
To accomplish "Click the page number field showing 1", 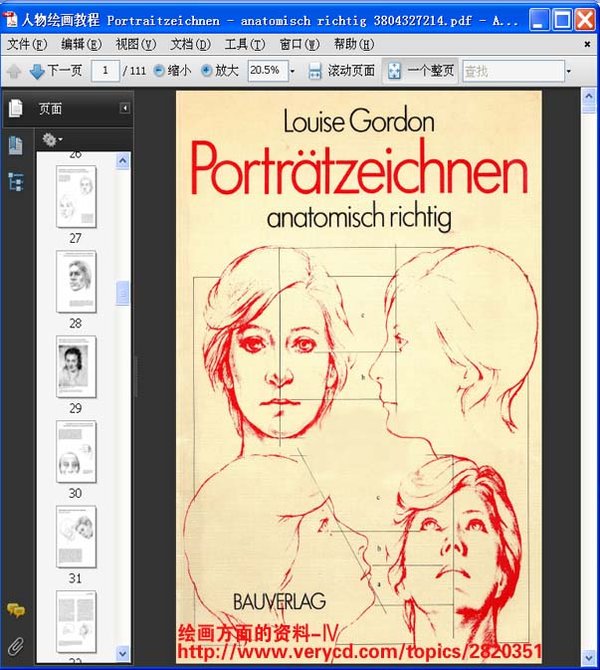I will pyautogui.click(x=105, y=71).
